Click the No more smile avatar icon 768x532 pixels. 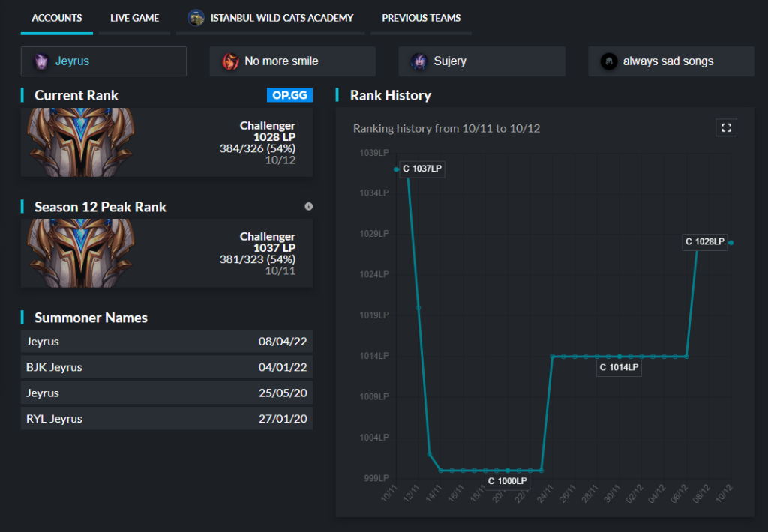(x=230, y=61)
